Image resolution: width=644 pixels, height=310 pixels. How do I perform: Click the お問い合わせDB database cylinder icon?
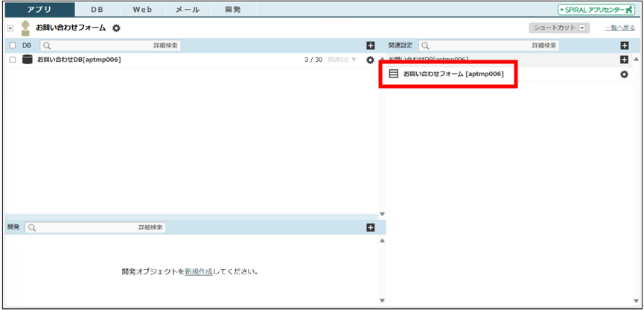27,60
